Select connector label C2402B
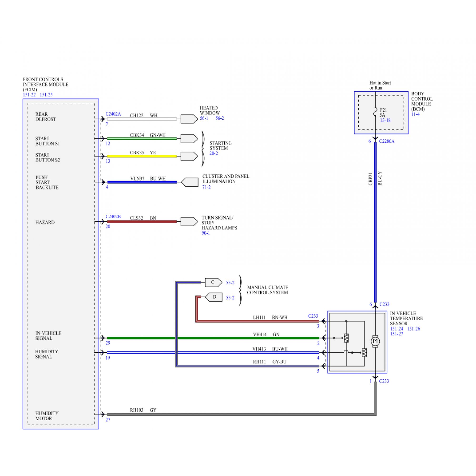This screenshot has width=476, height=476. [113, 216]
